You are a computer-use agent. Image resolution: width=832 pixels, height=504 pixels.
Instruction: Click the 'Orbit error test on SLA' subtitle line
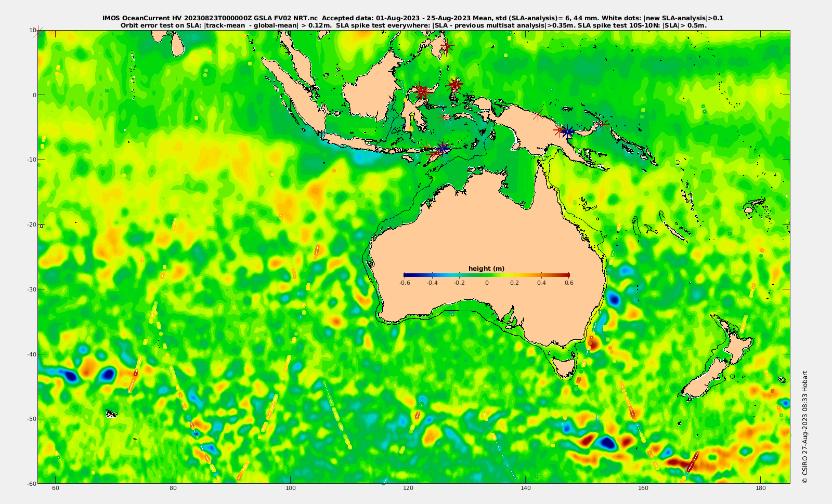[x=413, y=25]
